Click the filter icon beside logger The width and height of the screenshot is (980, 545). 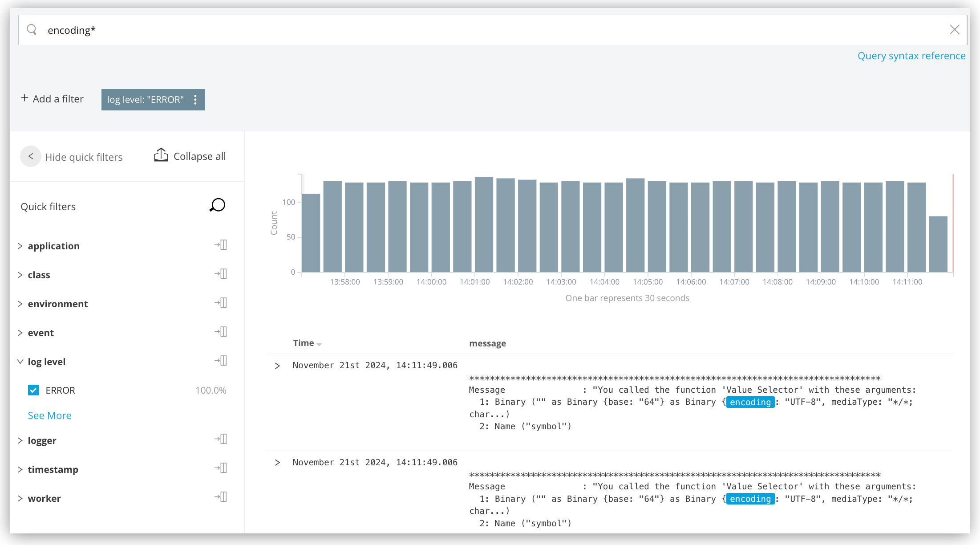click(221, 439)
